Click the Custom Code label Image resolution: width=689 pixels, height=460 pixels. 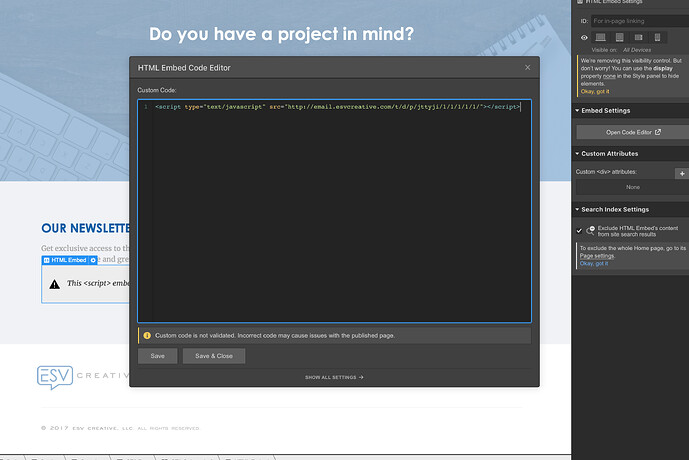coord(157,90)
